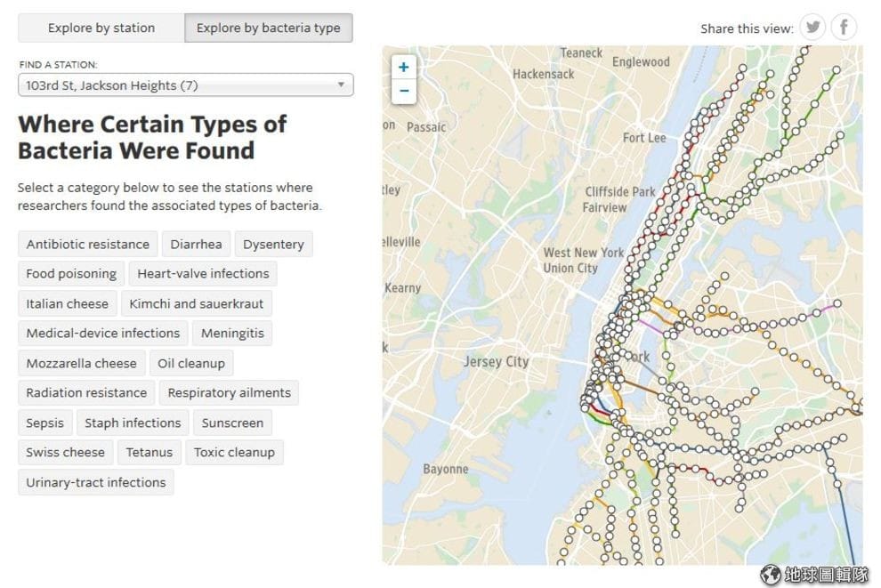Open the Find a Station dropdown

(x=185, y=85)
